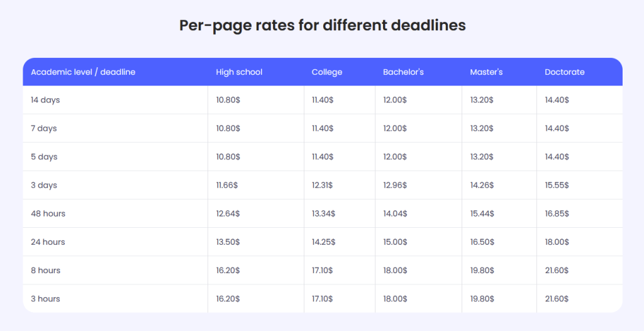Select the 13.34$ College price for 48 hours
The width and height of the screenshot is (644, 331).
click(323, 213)
